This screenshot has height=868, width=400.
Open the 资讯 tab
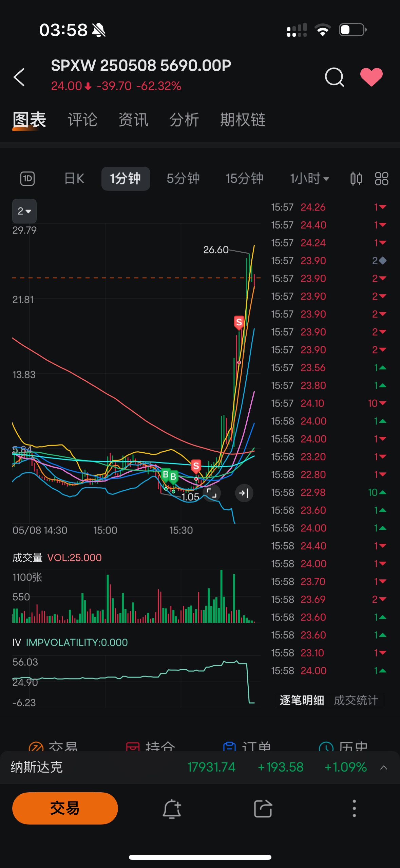133,120
